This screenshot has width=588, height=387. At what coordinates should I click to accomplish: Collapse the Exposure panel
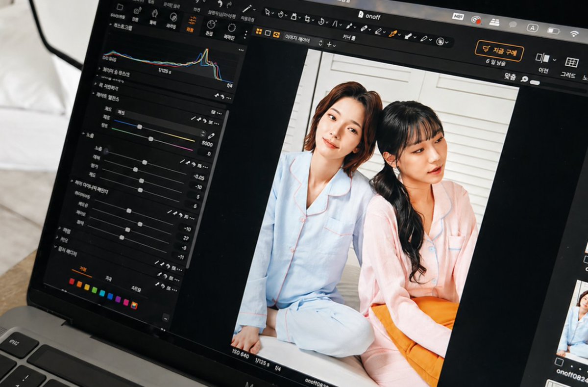click(x=83, y=134)
